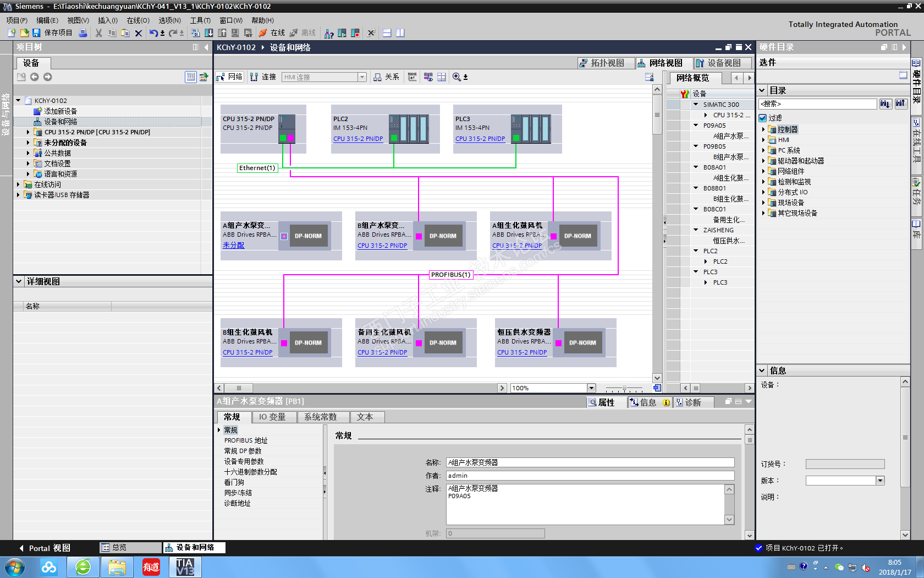Click the Go online button

coord(272,33)
